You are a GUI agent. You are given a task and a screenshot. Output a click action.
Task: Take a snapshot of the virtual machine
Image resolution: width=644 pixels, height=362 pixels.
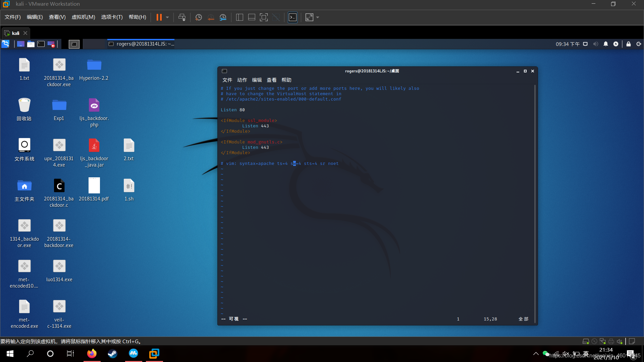pyautogui.click(x=199, y=17)
